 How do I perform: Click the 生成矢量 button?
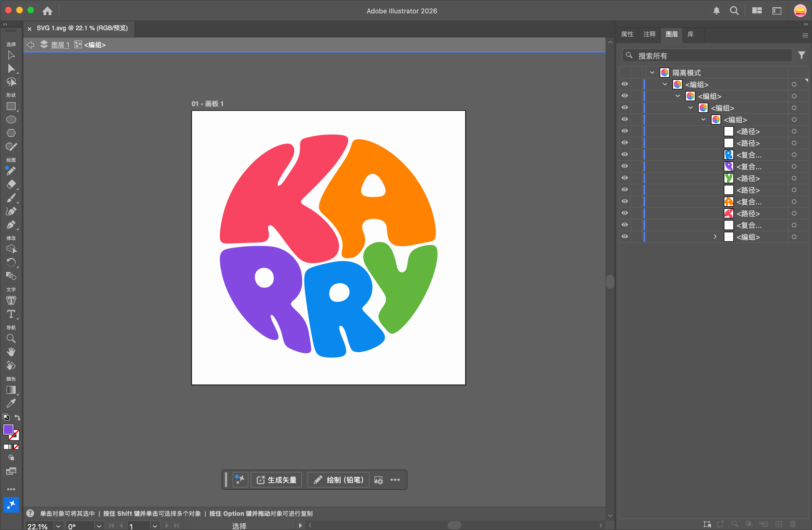(277, 480)
